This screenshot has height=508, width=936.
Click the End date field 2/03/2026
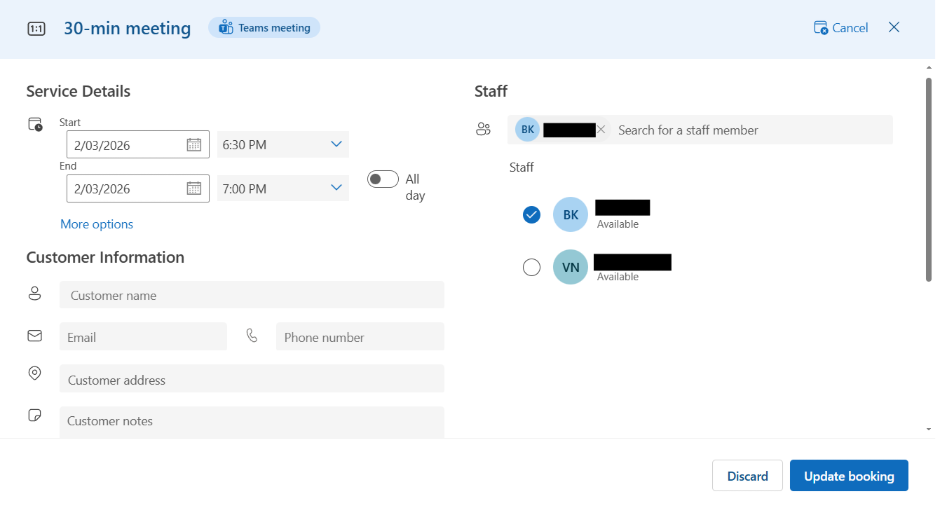point(138,189)
